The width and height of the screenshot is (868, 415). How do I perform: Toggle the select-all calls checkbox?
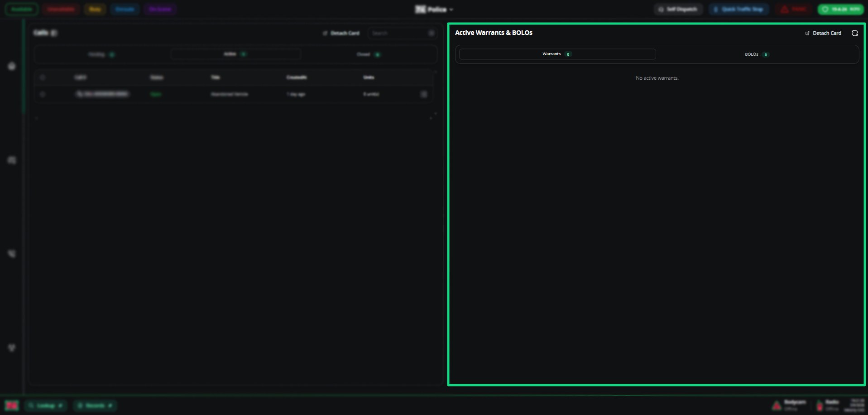43,77
